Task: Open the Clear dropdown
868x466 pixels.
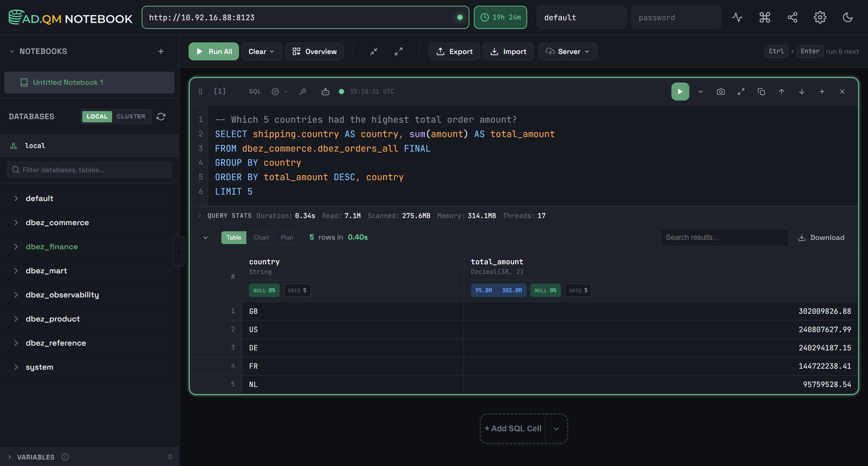Action: 261,52
